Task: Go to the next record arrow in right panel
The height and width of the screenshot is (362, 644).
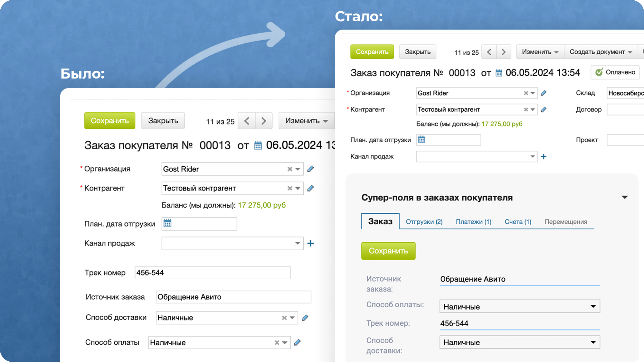Action: (504, 52)
